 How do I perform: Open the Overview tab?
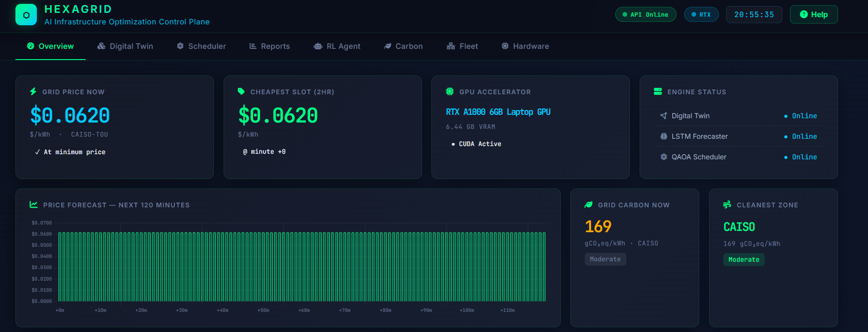tap(51, 46)
